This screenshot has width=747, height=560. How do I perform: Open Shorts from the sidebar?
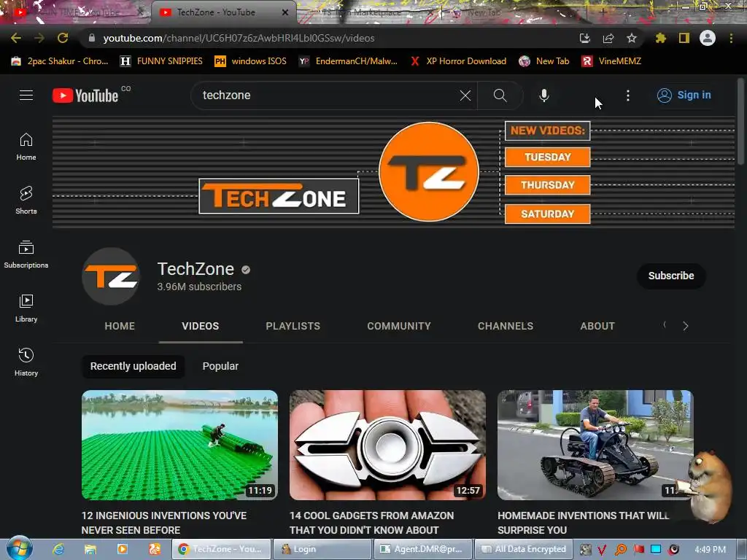pos(26,201)
